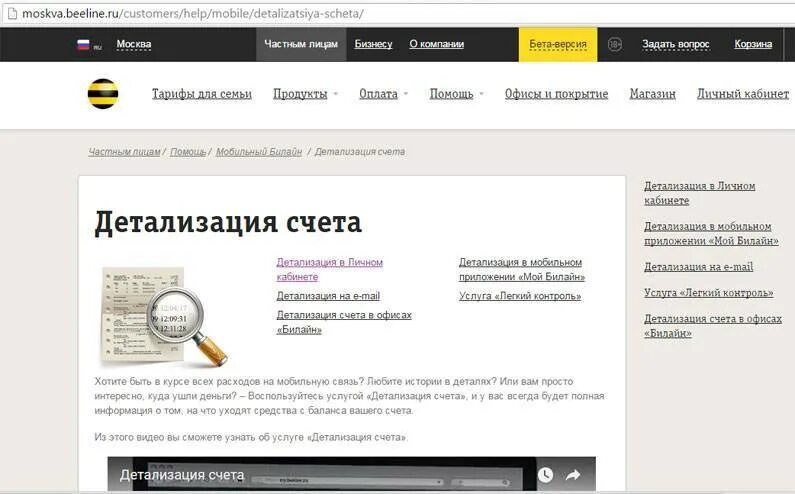Open Офисы и покрытие menu item
Screen dimensions: 795x494
click(x=556, y=94)
